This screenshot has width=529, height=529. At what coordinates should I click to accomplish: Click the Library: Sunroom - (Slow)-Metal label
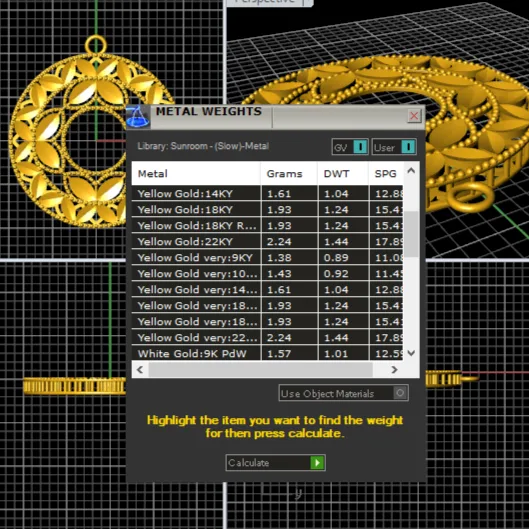point(203,146)
